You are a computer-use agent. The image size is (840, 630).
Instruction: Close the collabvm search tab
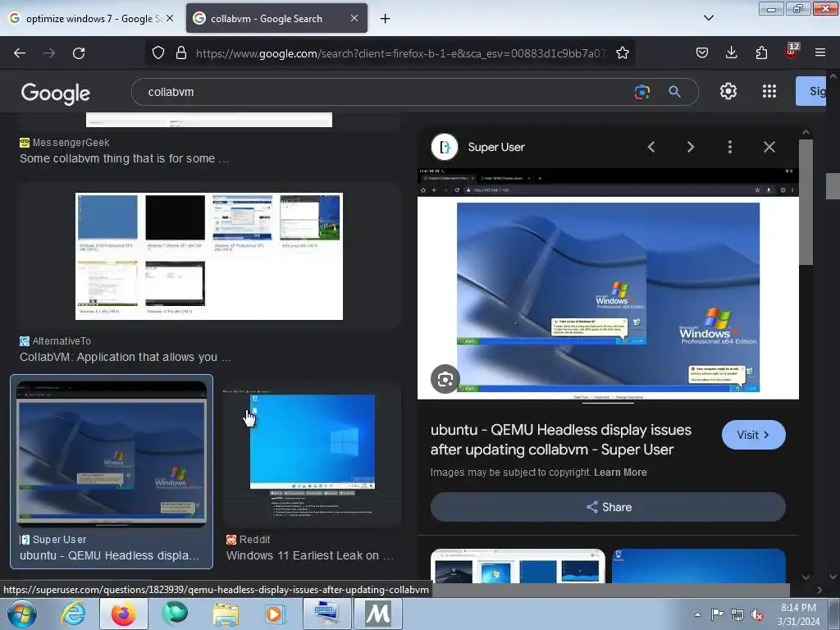point(354,18)
